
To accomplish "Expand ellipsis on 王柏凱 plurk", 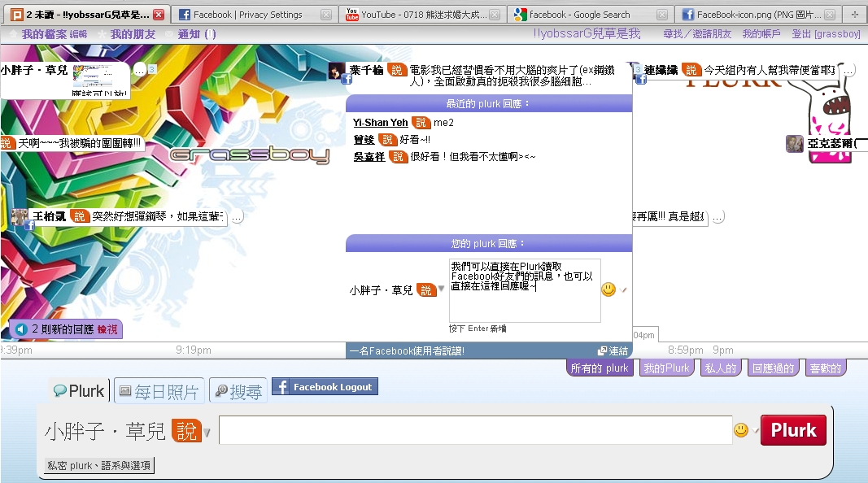I will coord(237,218).
